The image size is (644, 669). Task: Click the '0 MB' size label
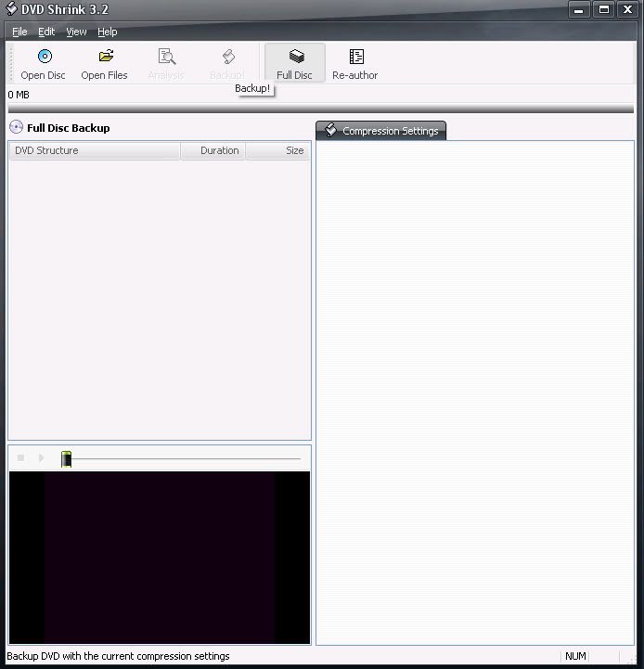tap(19, 95)
